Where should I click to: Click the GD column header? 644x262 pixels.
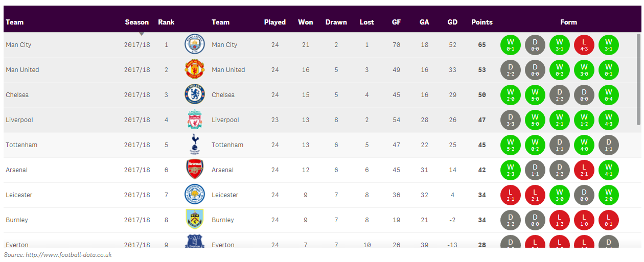click(452, 22)
